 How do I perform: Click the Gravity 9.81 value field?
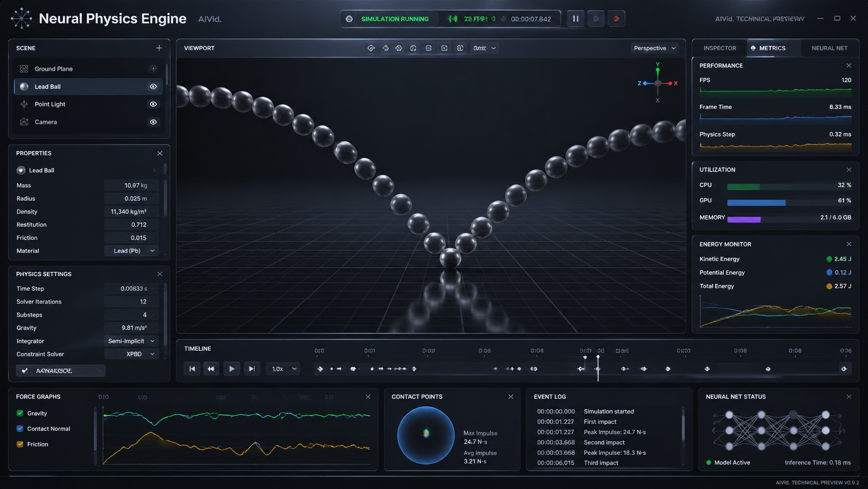coord(132,328)
